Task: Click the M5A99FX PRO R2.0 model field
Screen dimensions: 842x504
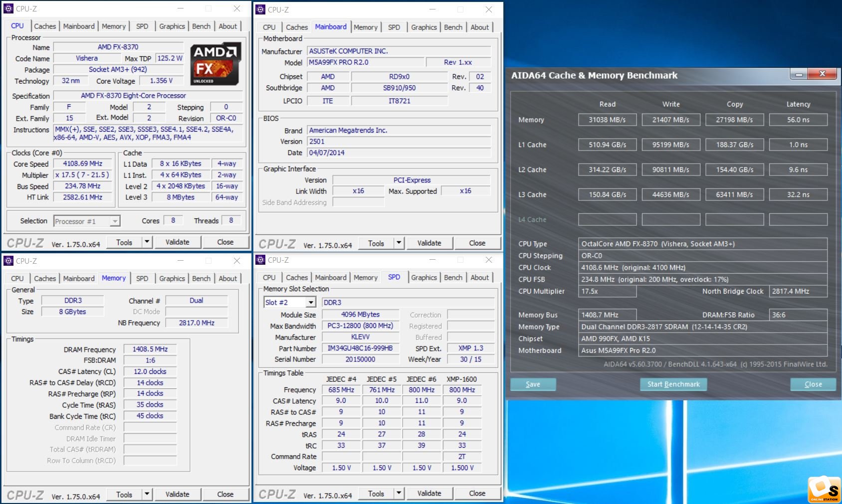Action: [366, 62]
